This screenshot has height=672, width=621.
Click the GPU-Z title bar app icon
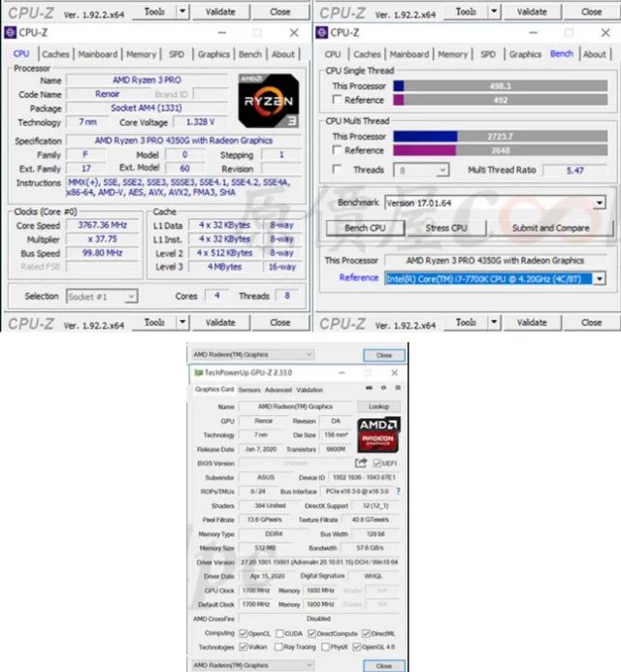point(198,373)
